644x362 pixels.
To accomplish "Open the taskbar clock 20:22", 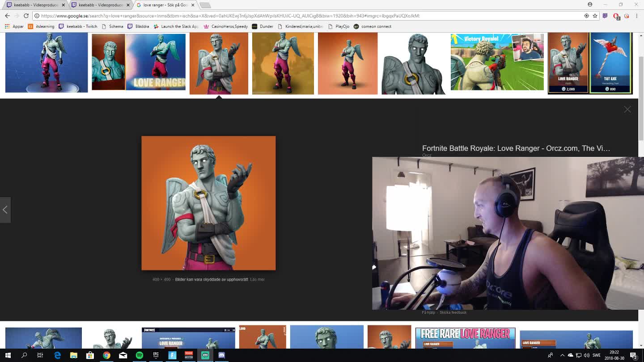I will [x=614, y=355].
